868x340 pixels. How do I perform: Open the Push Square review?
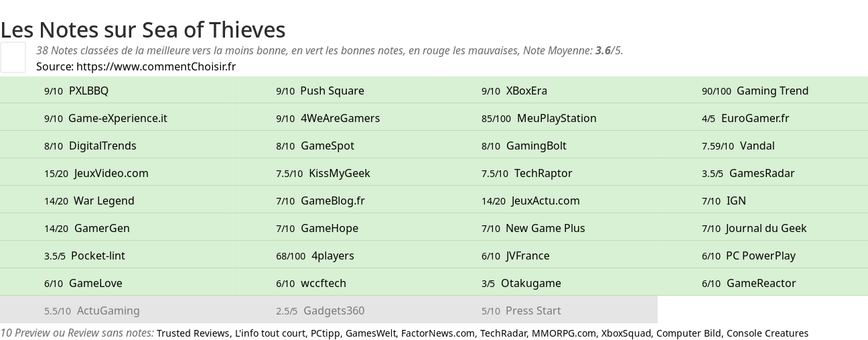[332, 91]
